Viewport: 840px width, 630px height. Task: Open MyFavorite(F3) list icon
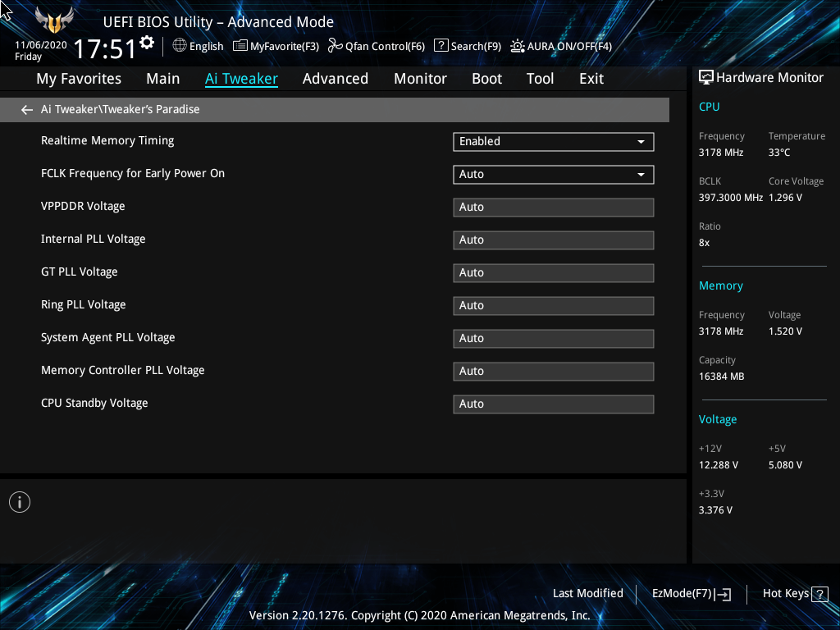pos(240,46)
